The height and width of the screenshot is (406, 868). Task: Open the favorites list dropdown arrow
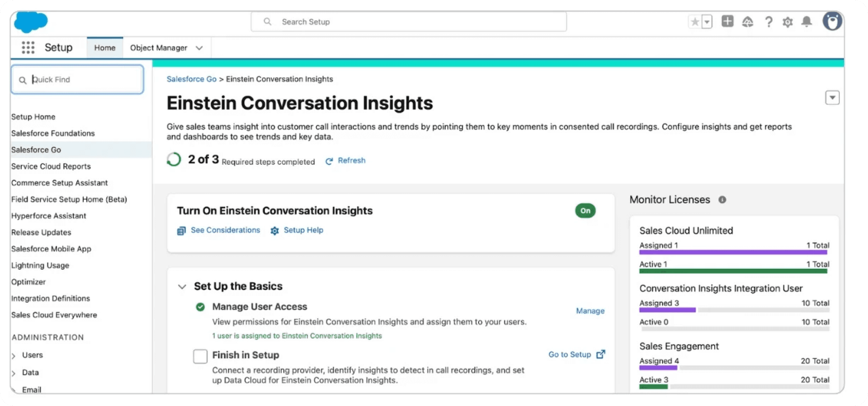click(707, 22)
